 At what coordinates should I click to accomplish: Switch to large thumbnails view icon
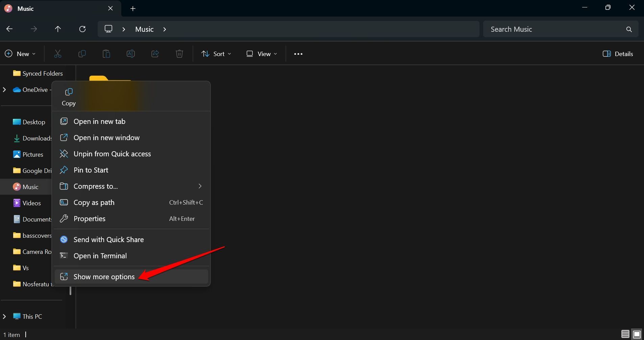point(637,334)
